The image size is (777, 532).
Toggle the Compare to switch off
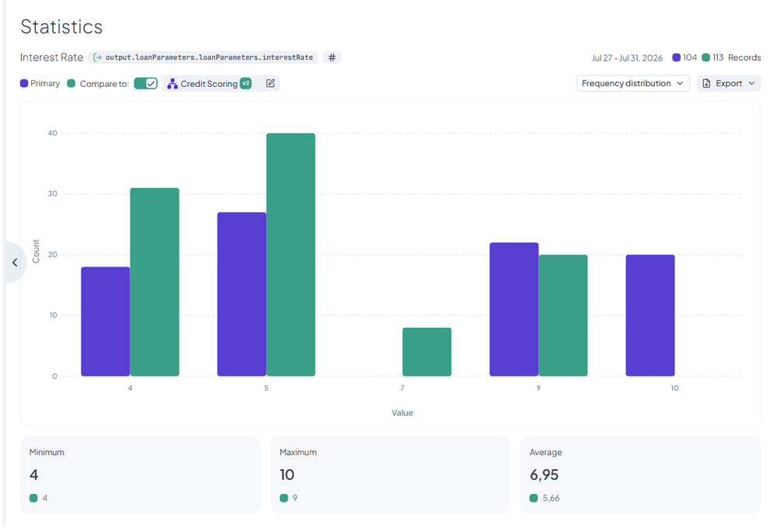click(146, 83)
